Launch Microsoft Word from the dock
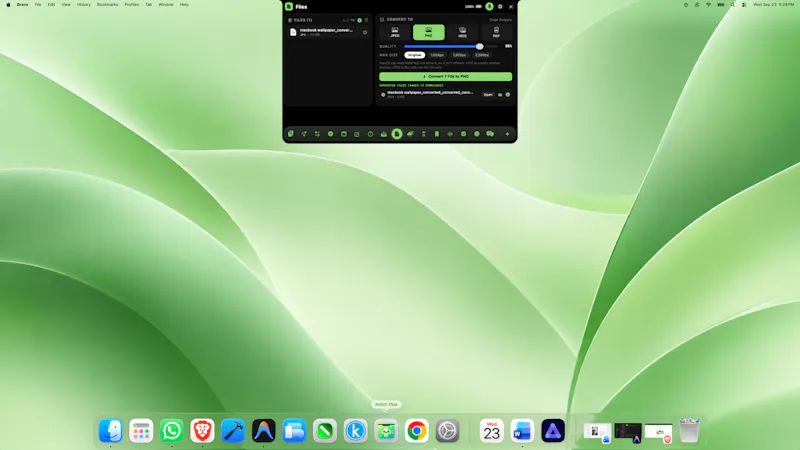The image size is (800, 450). (522, 431)
